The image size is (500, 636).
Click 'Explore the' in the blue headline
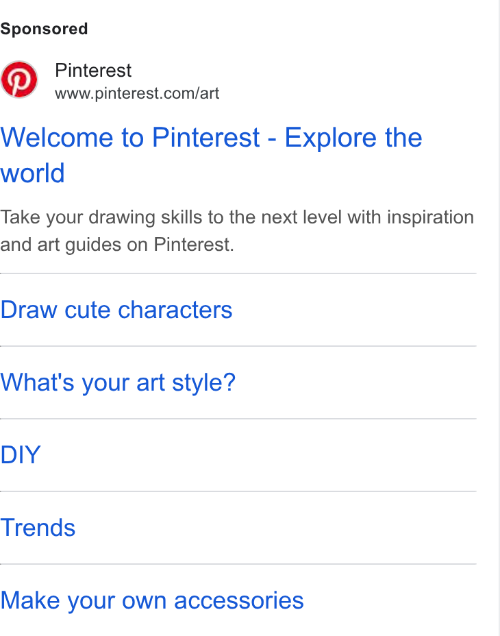tap(353, 138)
